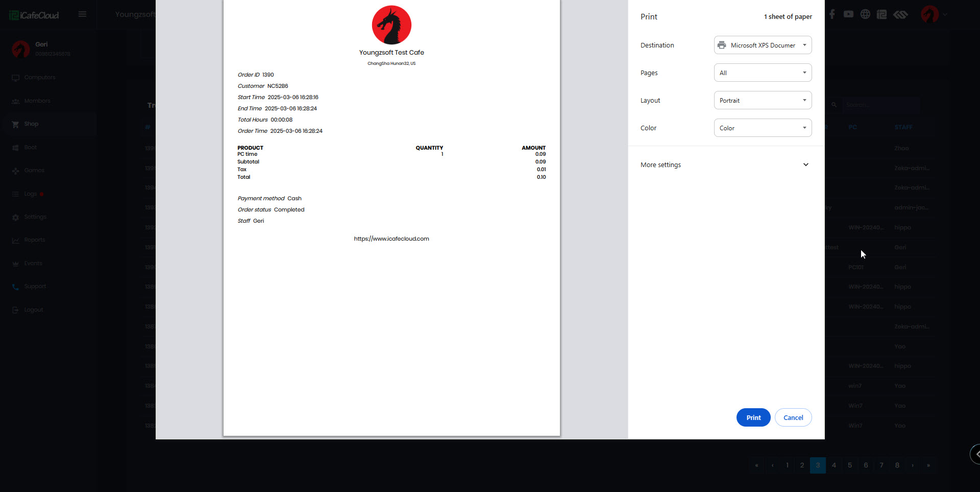Click 'Youngzsoft Test Cafe' title on receipt
The image size is (980, 492).
coord(391,53)
